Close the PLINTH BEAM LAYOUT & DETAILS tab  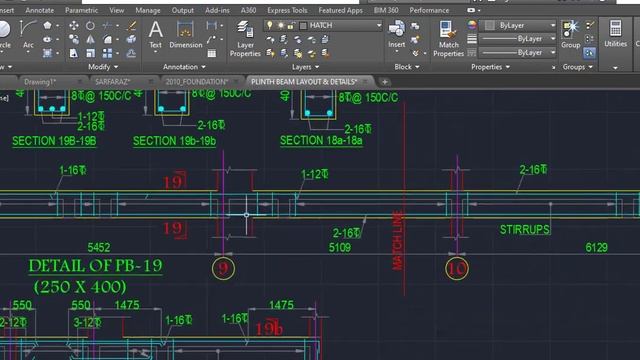coord(365,82)
